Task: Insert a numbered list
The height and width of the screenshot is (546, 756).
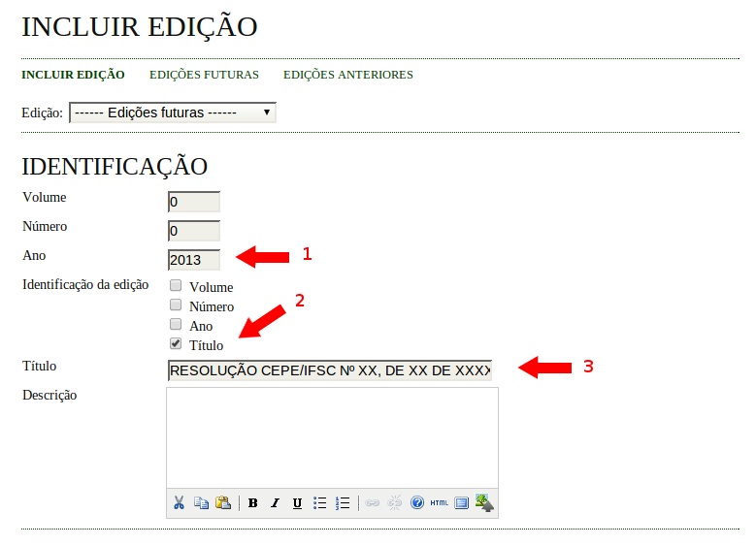Action: click(342, 502)
